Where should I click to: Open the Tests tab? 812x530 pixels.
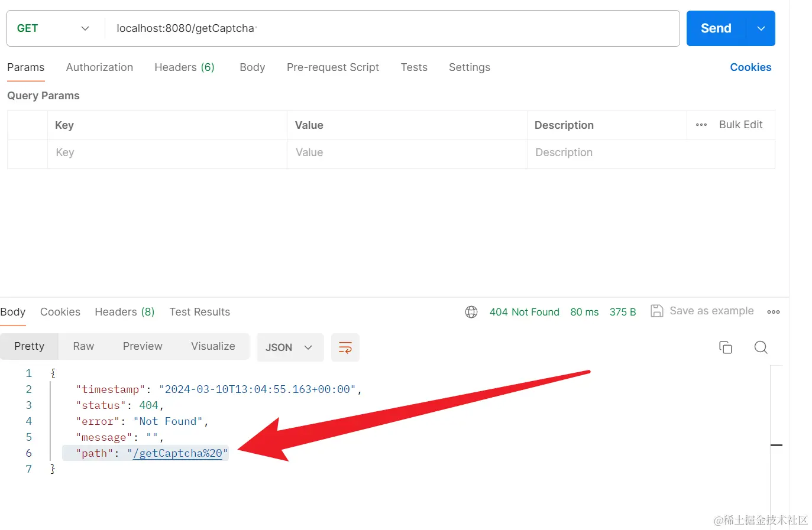[x=414, y=67]
